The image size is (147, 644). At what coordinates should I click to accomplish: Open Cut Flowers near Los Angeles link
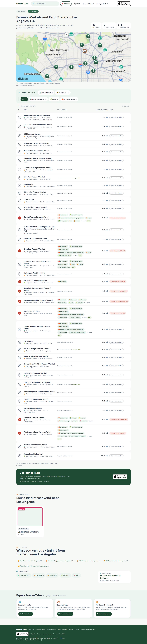click(116, 561)
